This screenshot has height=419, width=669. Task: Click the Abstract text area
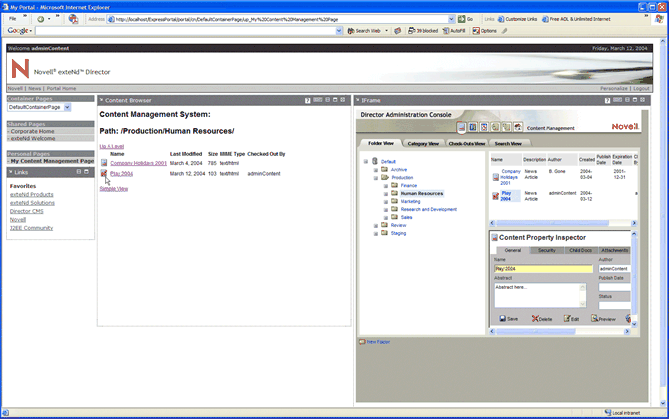pos(540,295)
